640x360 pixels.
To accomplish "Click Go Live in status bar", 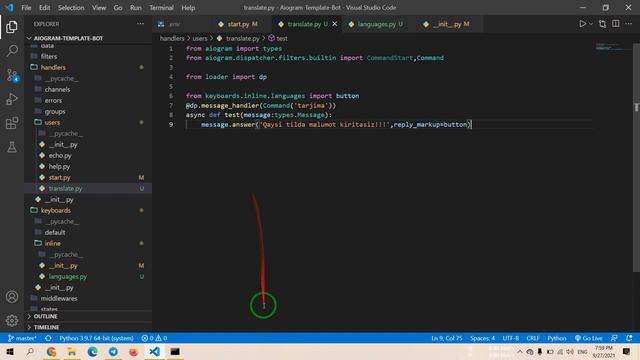I will 589,338.
